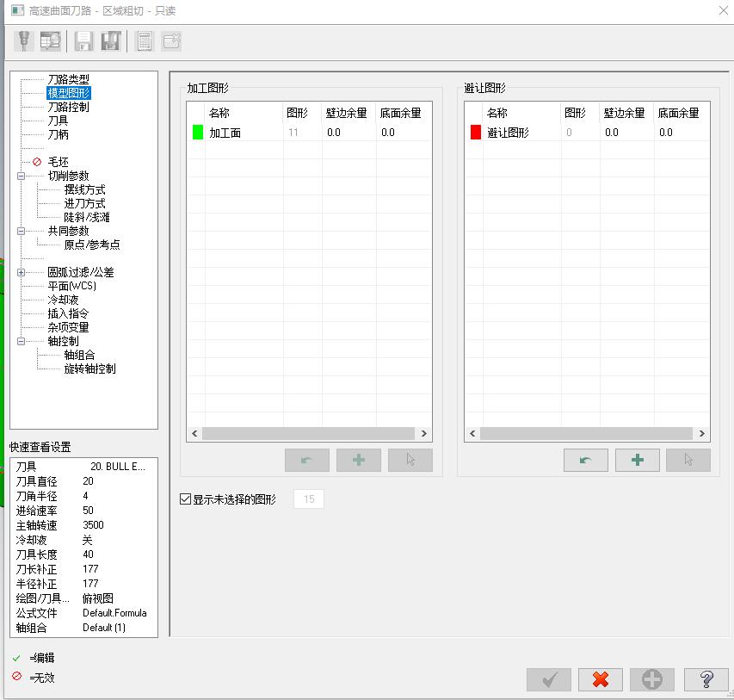734x700 pixels.
Task: Cancel dialog using the red X button
Action: [600, 679]
